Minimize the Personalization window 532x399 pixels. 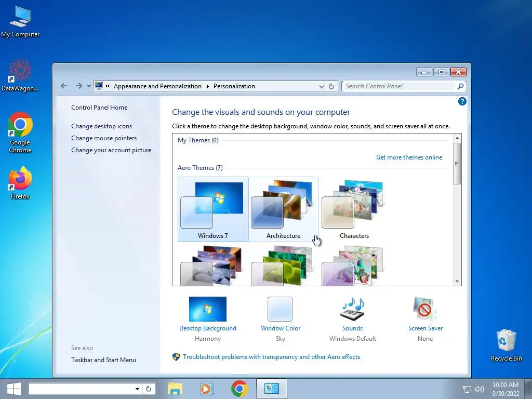tap(424, 72)
